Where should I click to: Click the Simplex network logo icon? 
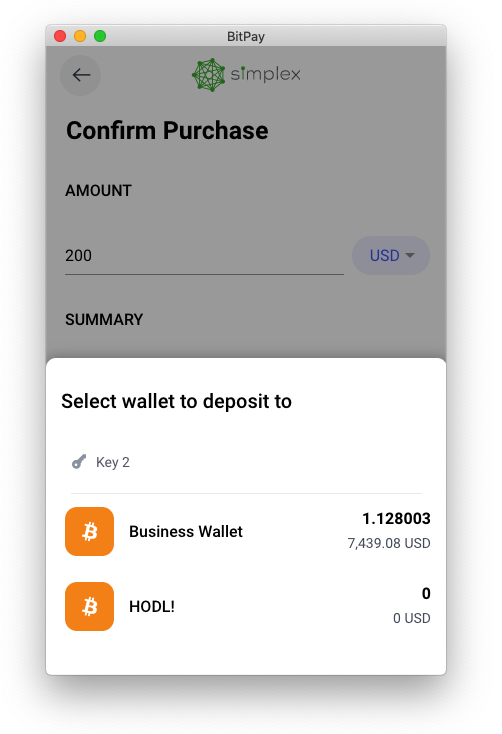pyautogui.click(x=209, y=75)
